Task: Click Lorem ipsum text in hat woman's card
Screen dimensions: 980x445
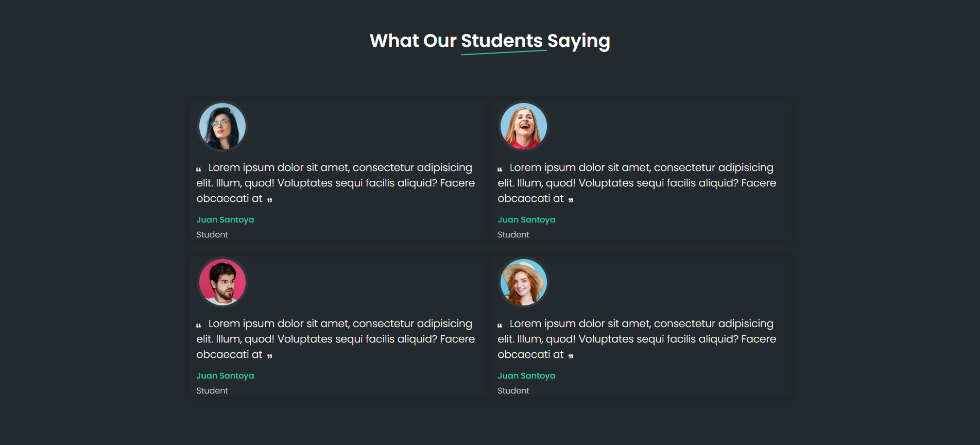Action: coord(637,339)
